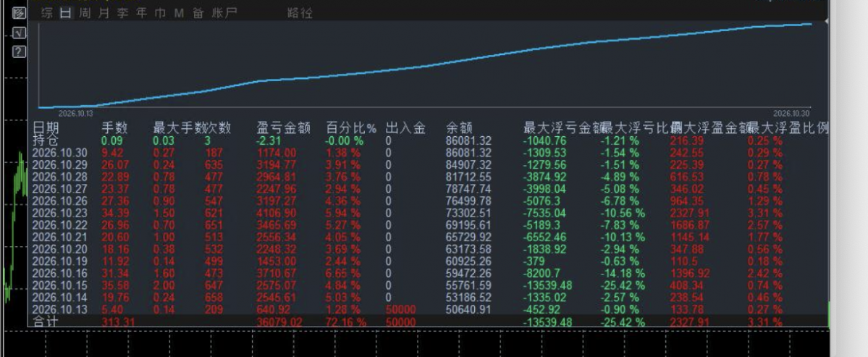Image resolution: width=868 pixels, height=357 pixels.
Task: Click the 出入金 column header
Action: [406, 128]
